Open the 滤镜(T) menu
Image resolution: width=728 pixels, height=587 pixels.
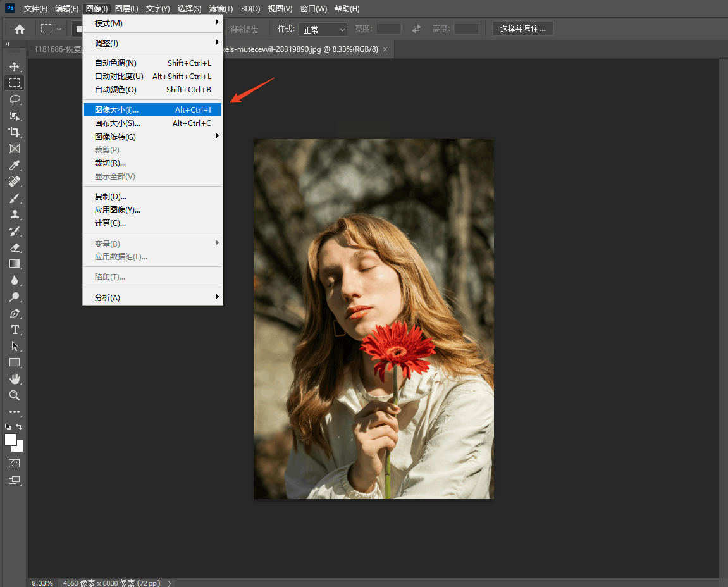(x=221, y=9)
